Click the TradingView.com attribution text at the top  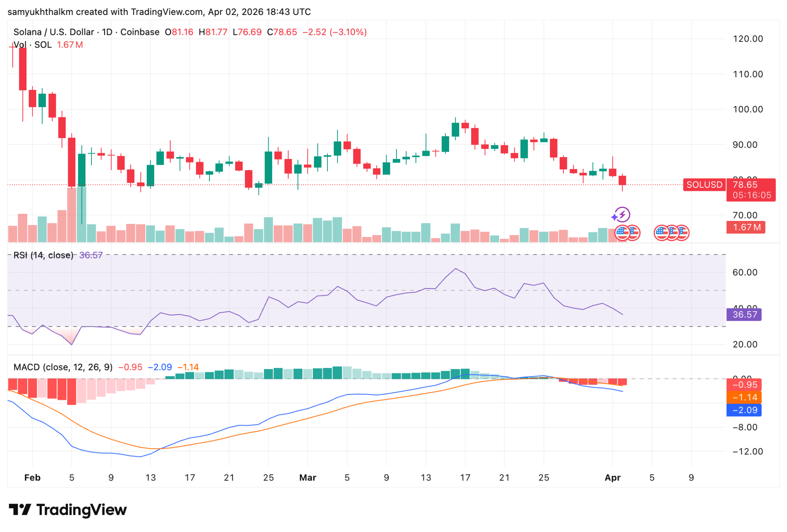click(166, 12)
